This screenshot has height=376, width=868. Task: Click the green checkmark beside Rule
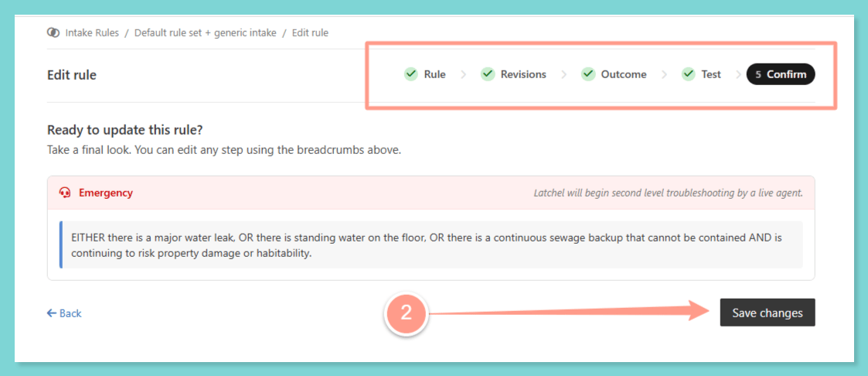coord(410,74)
